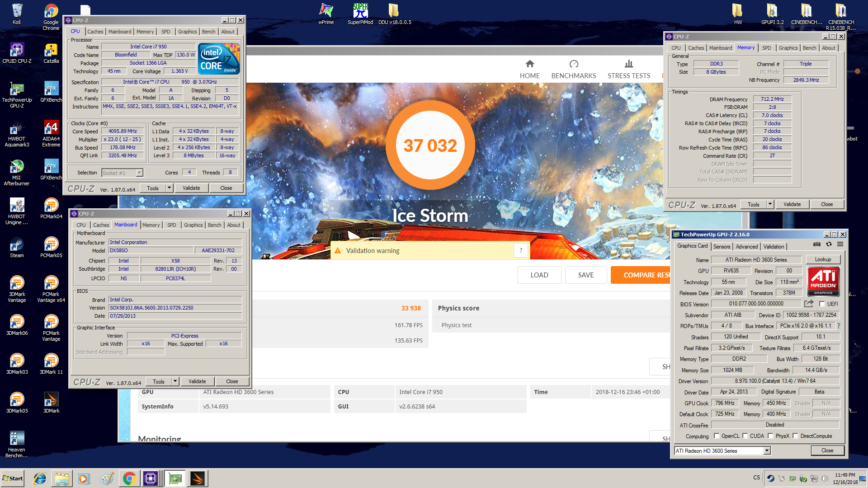Click the Steam tray icon
This screenshot has height=488, width=868.
pos(771,479)
